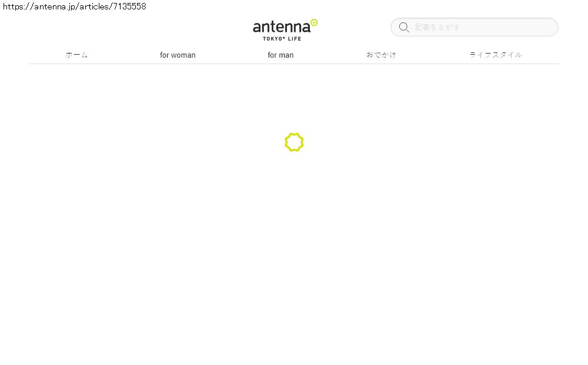Screen dimensions: 588x365
Task: Click the green badge on antenna logo
Action: pos(314,22)
